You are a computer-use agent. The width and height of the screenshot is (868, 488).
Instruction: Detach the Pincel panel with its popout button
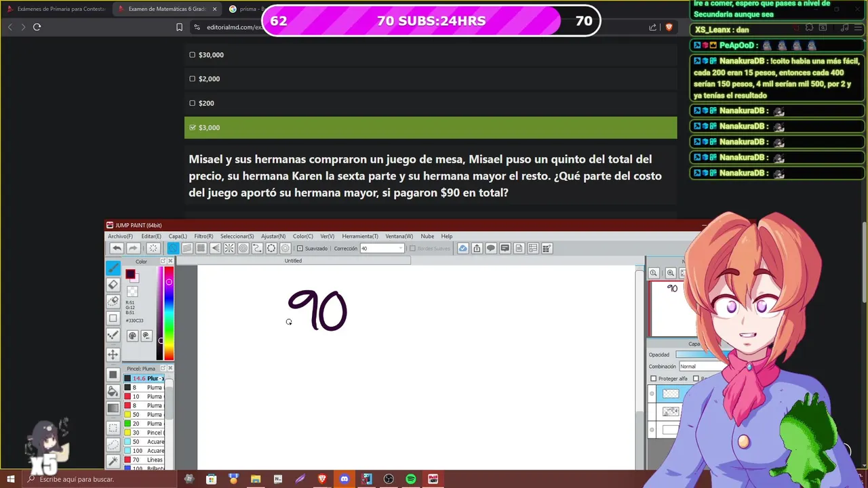163,369
